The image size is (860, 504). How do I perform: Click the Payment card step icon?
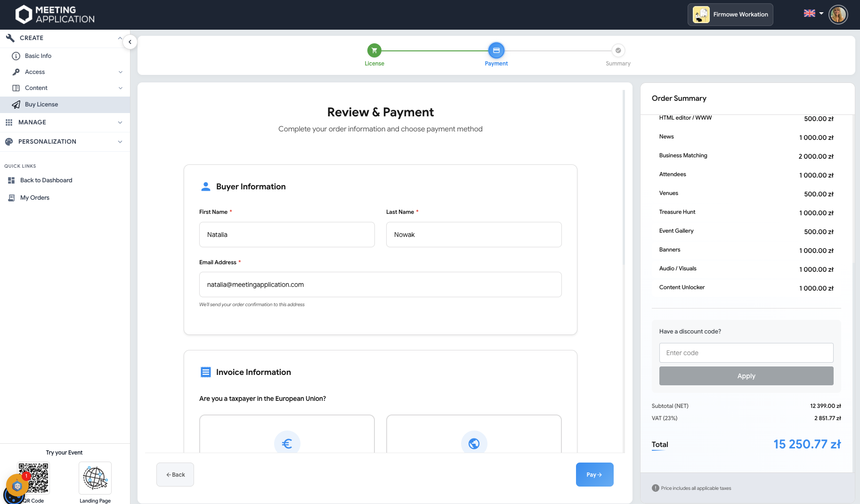(496, 50)
